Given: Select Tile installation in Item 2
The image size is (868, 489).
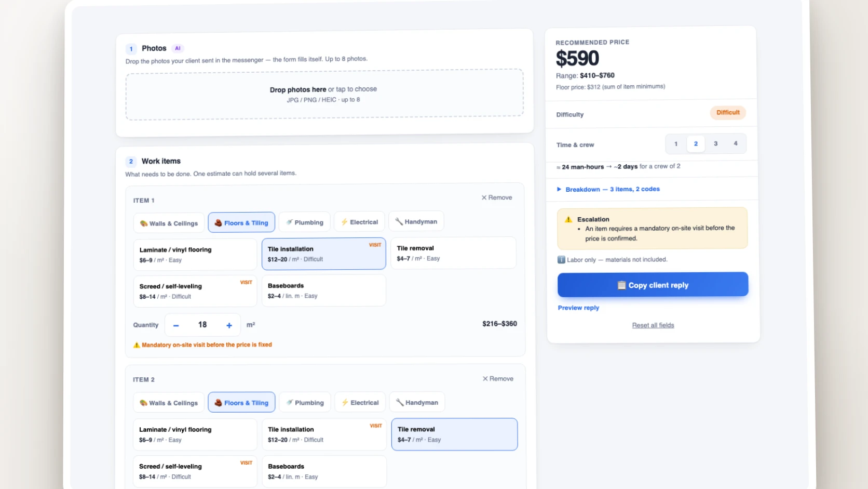Looking at the screenshot, I should click(324, 434).
